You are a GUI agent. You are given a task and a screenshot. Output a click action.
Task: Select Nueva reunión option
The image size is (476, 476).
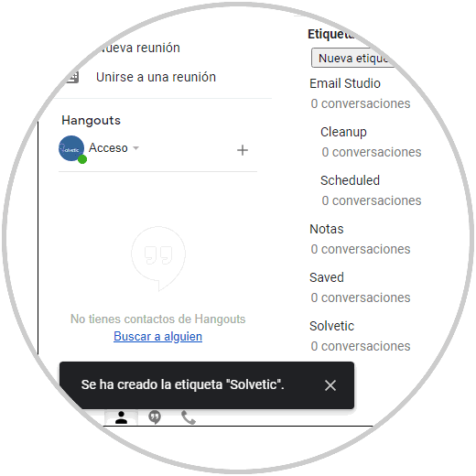pyautogui.click(x=139, y=48)
